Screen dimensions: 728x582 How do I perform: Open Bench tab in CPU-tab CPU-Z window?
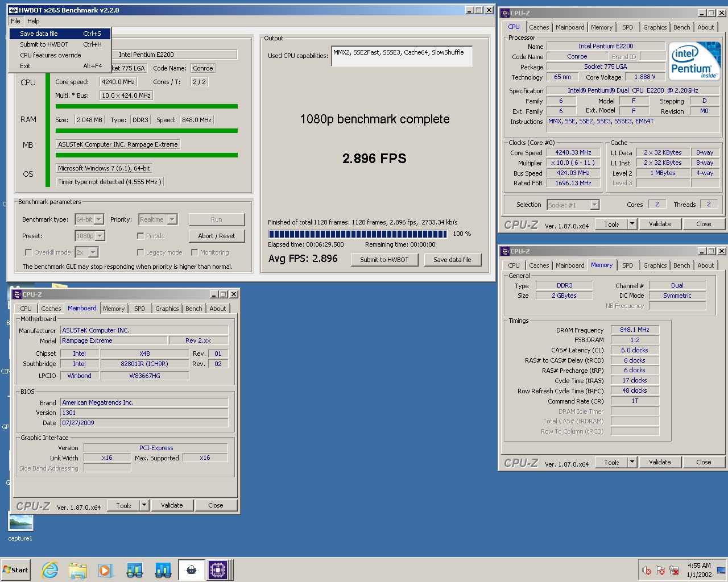click(x=681, y=27)
